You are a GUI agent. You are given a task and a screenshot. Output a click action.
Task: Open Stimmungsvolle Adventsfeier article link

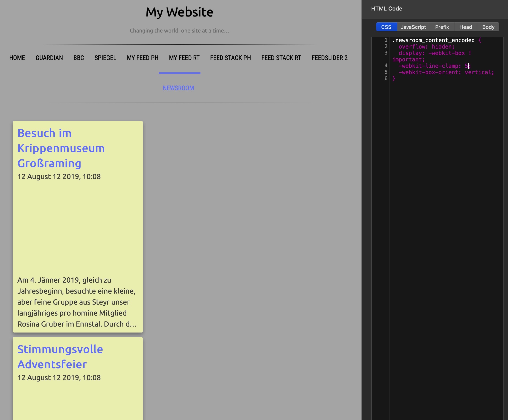click(x=60, y=357)
